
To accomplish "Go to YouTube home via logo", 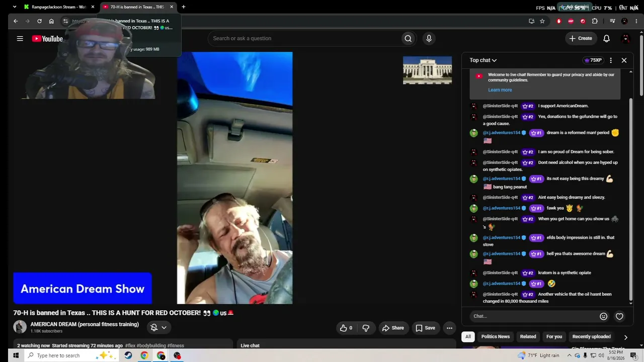I will 47,39.
